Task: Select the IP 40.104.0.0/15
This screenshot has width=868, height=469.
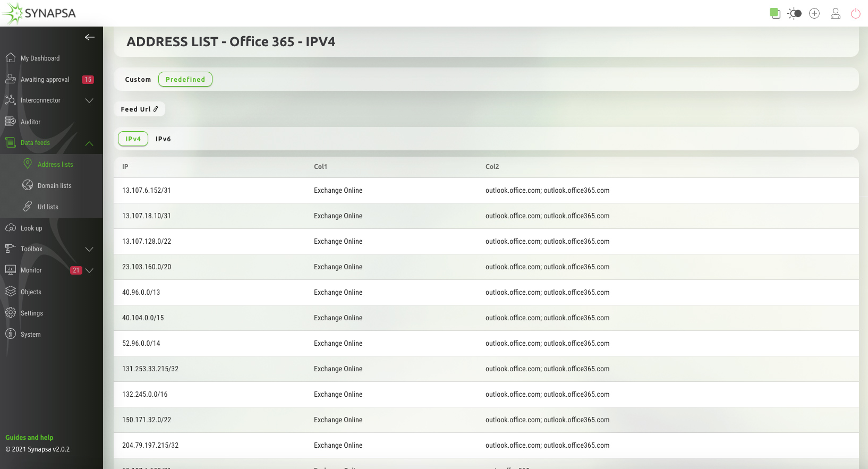Action: 143,318
